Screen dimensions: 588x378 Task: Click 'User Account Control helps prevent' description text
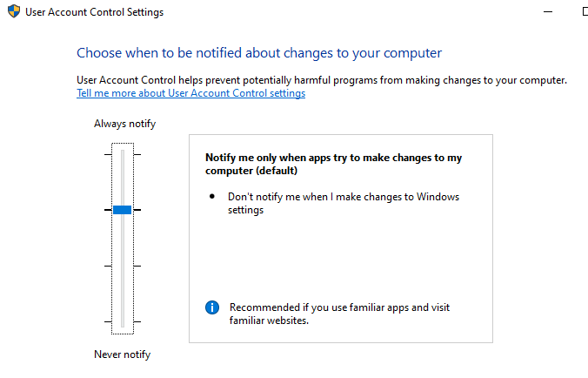click(x=321, y=80)
